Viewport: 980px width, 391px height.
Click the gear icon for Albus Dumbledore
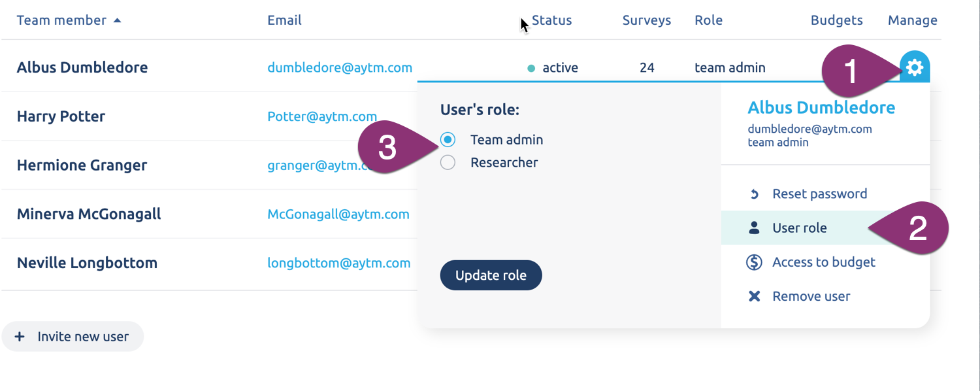(x=915, y=67)
